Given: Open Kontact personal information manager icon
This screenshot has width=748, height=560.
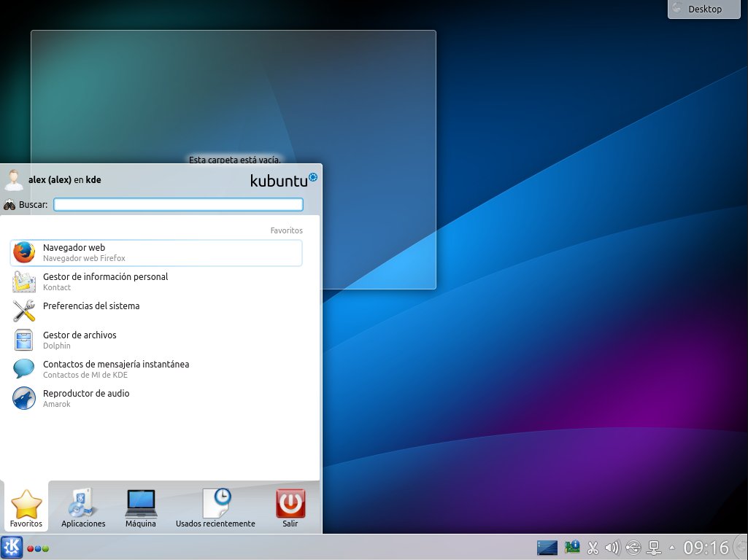Looking at the screenshot, I should click(x=24, y=281).
